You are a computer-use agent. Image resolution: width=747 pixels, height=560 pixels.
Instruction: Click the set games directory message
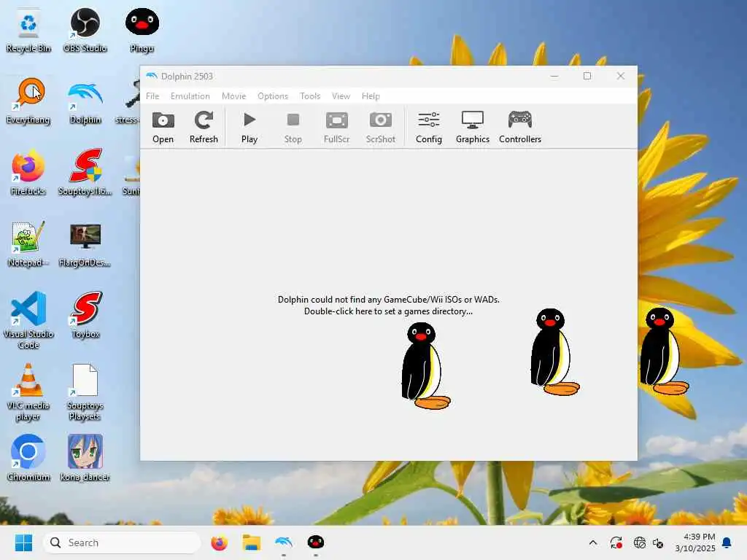click(388, 306)
